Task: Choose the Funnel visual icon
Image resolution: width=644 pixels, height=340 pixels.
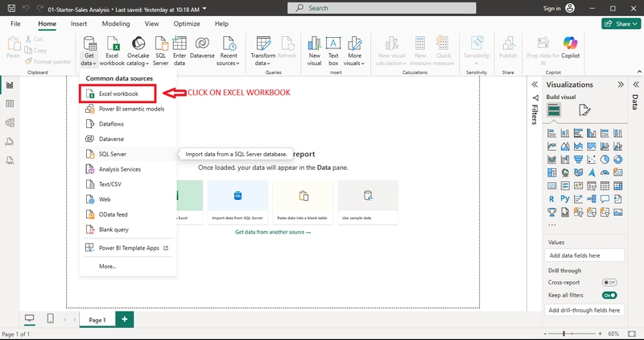Action: pyautogui.click(x=578, y=160)
